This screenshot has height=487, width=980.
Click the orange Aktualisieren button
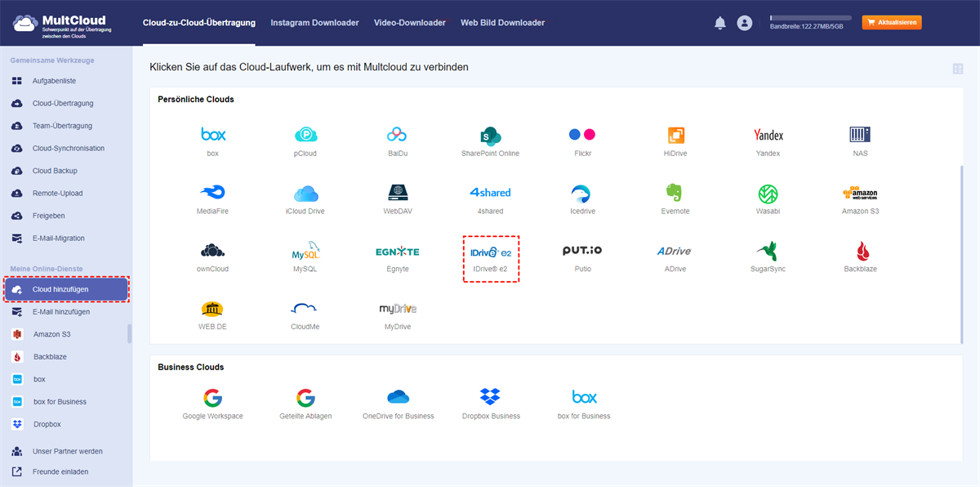coord(892,23)
